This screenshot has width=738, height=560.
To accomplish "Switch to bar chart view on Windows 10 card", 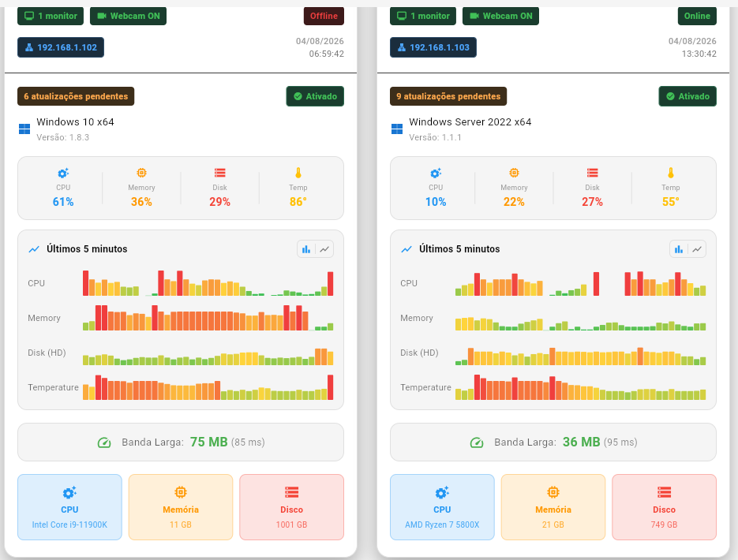I will point(306,249).
